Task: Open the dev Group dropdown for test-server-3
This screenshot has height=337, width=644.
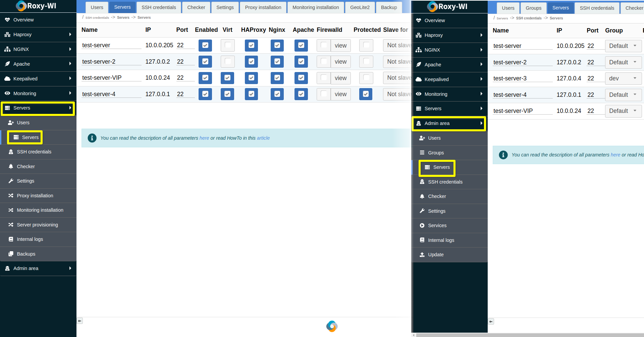Action: pyautogui.click(x=623, y=78)
